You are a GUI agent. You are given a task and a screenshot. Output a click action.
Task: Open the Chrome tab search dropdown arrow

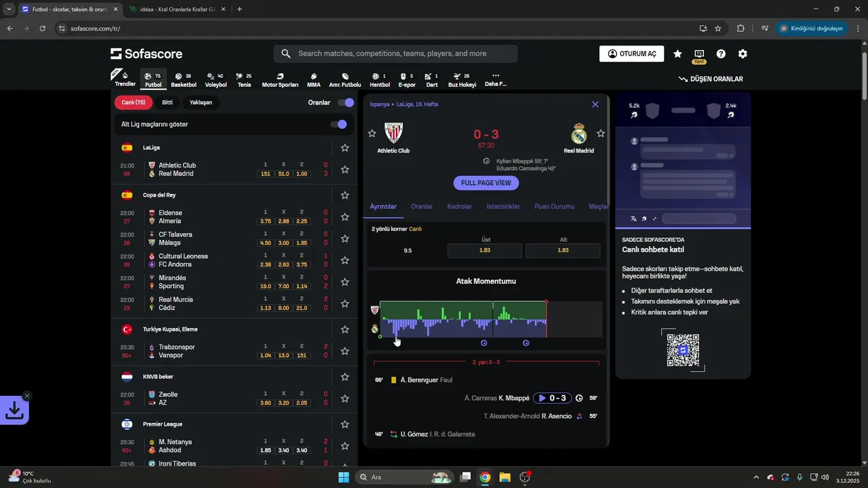point(8,9)
